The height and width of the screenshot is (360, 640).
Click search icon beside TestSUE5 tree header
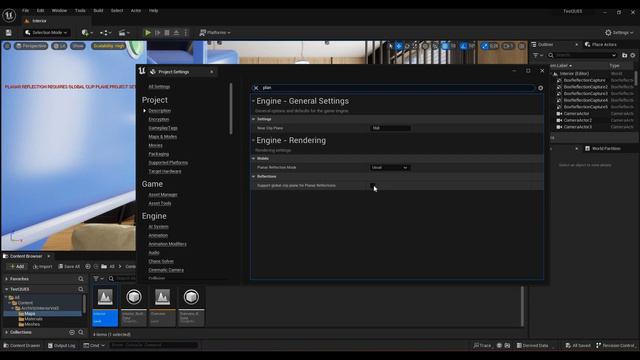tap(81, 289)
